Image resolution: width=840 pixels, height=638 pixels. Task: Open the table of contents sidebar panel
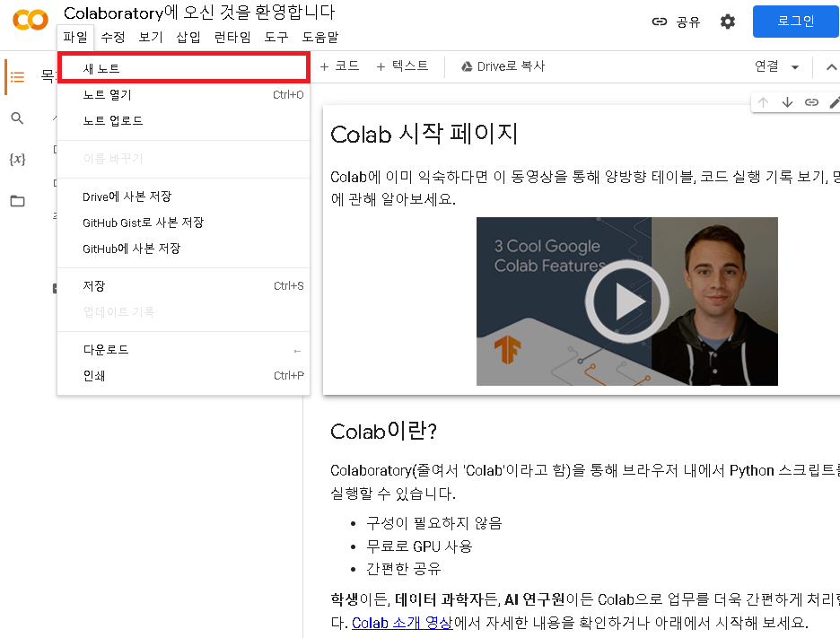(x=16, y=76)
